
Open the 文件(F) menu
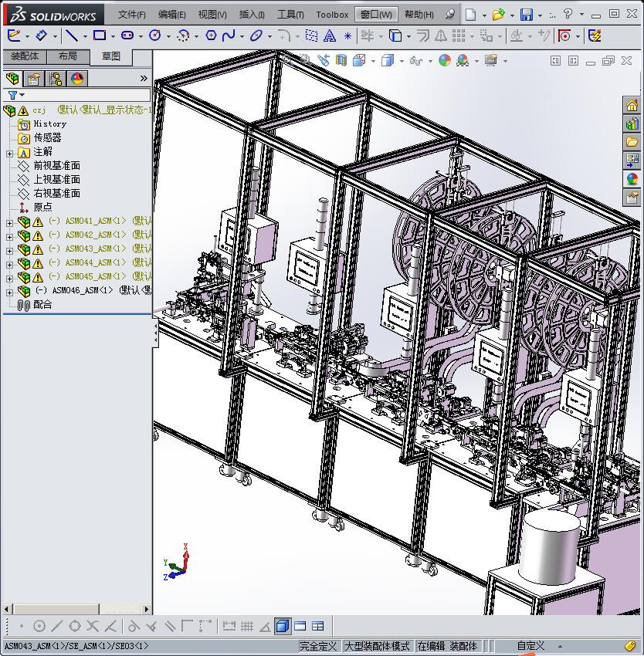pyautogui.click(x=132, y=15)
